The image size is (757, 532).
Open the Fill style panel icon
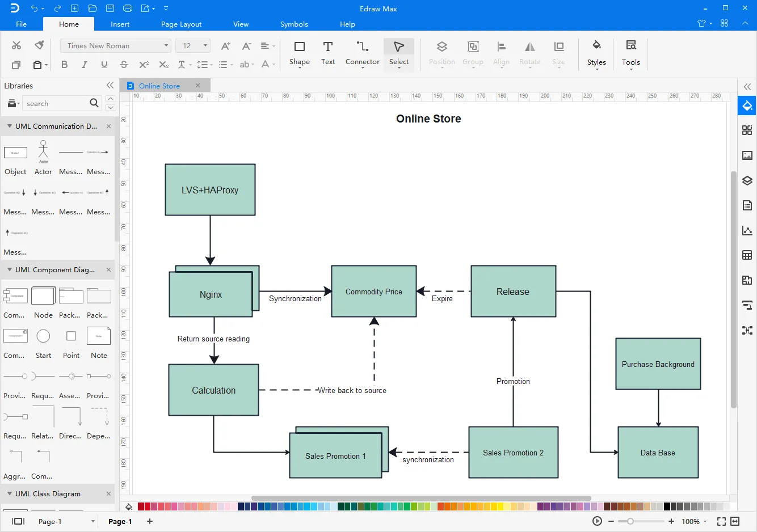click(747, 105)
